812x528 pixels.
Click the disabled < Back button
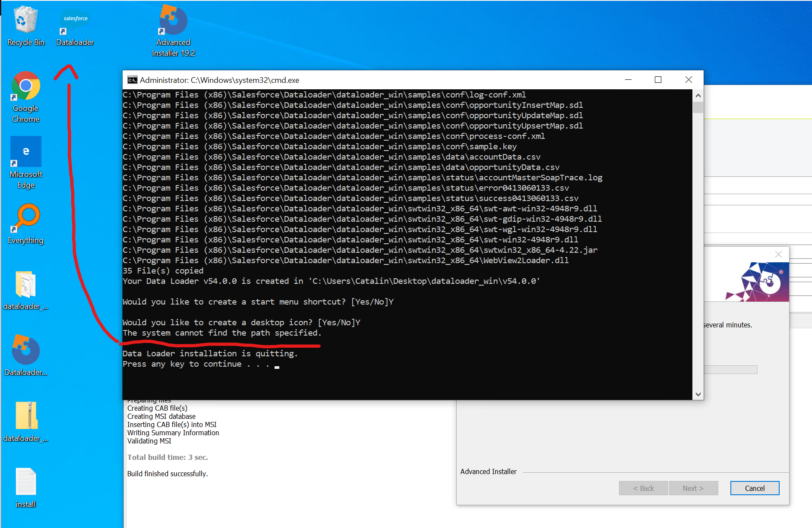point(643,488)
